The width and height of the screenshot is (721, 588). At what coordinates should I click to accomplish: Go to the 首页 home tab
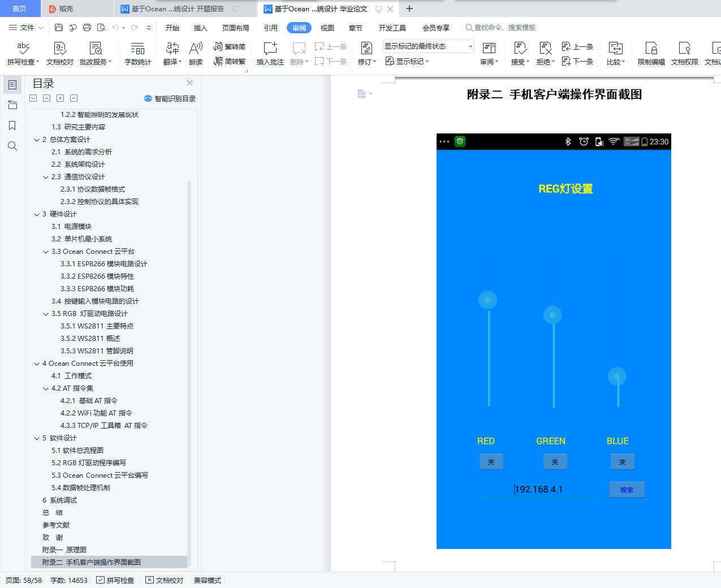(x=20, y=8)
